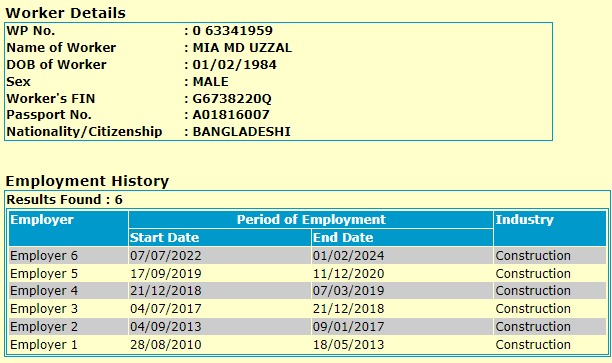Click the Worker Details heading
The image size is (612, 363).
[x=66, y=13]
